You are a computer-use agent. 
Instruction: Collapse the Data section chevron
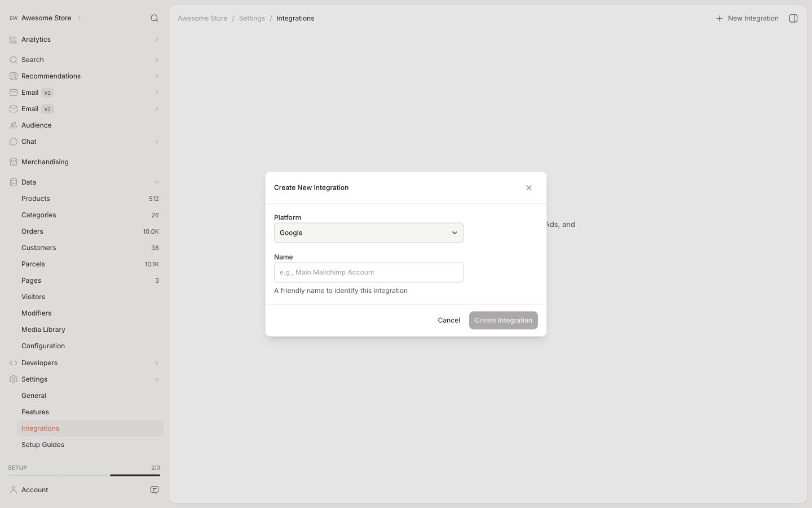[x=157, y=182]
